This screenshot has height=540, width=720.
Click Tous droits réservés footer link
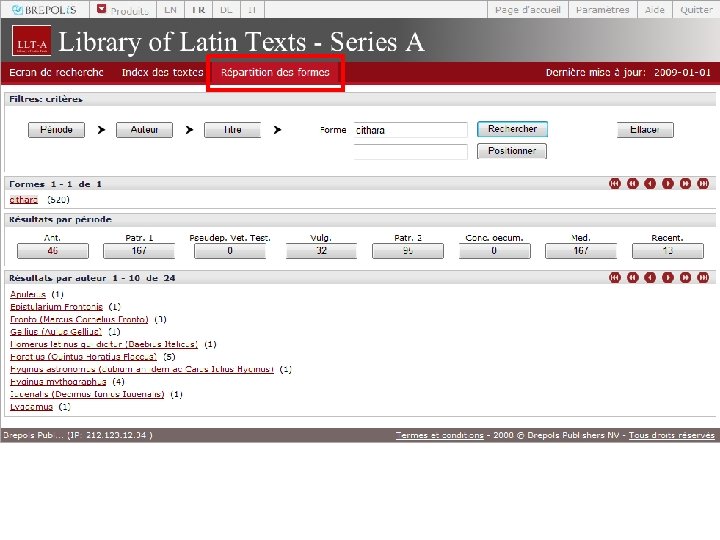coord(671,435)
